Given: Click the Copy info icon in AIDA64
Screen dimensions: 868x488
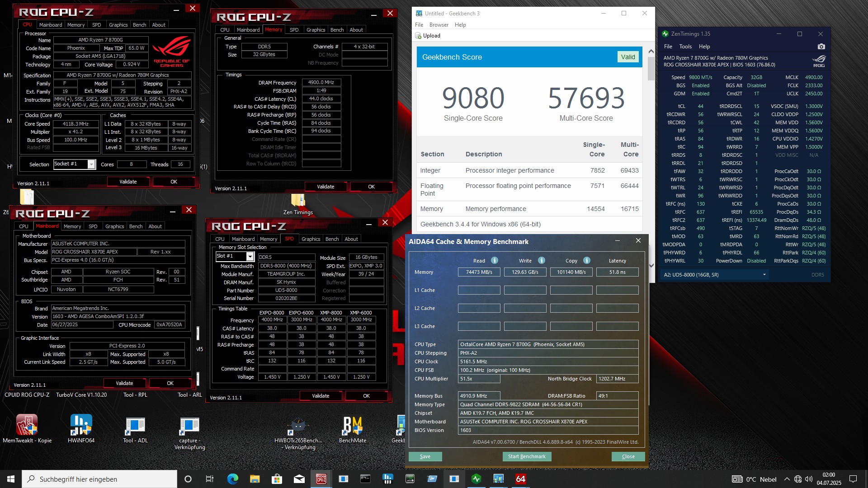Looking at the screenshot, I should point(587,260).
